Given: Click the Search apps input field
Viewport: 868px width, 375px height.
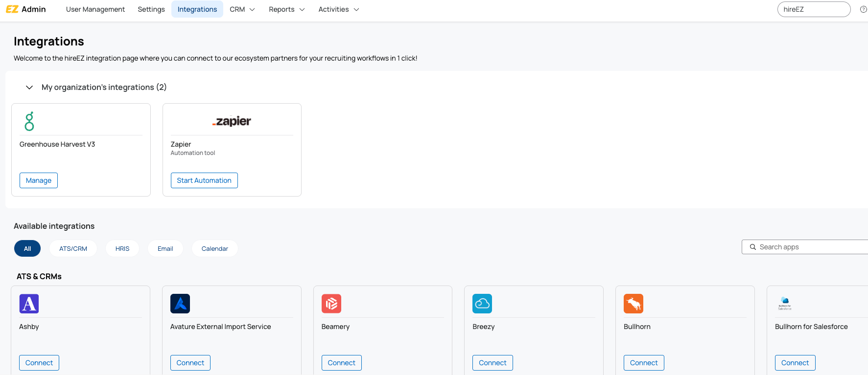Looking at the screenshot, I should 805,247.
